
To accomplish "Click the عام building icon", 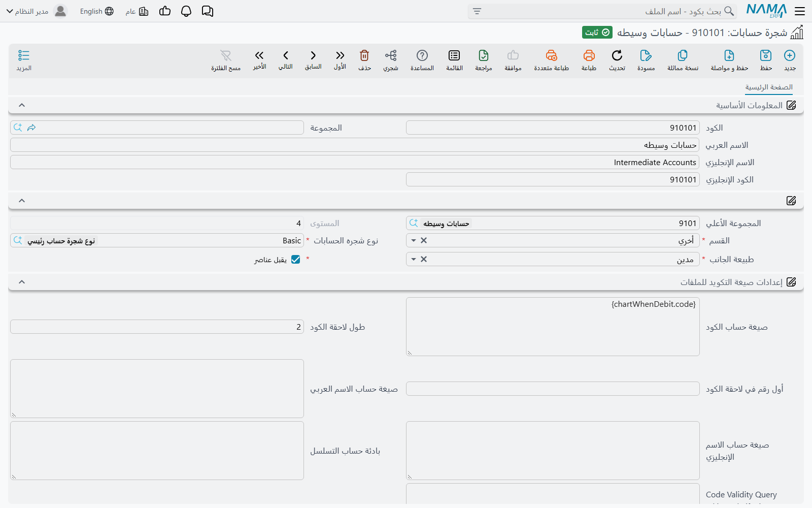I will 144,11.
